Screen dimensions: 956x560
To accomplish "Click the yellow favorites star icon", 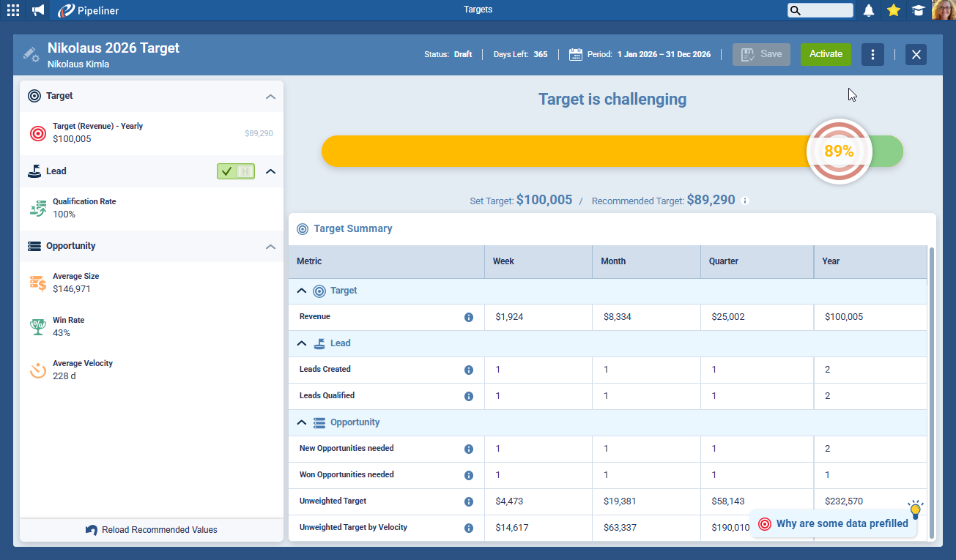I will coord(893,10).
